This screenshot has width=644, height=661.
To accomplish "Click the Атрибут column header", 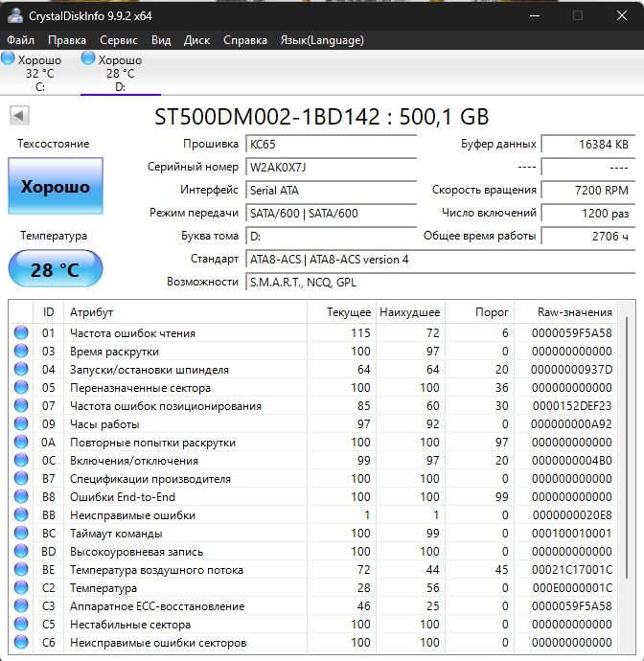I will (x=185, y=312).
